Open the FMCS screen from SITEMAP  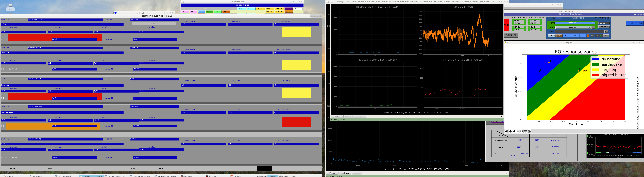(193, 12)
